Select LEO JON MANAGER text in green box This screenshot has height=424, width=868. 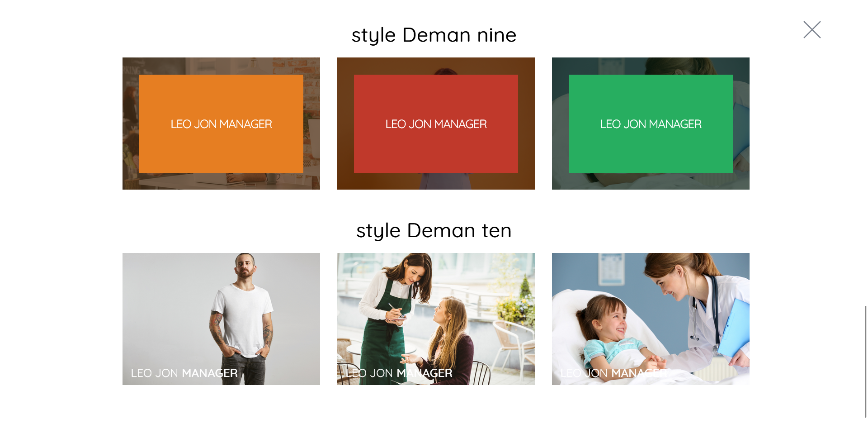click(x=651, y=124)
